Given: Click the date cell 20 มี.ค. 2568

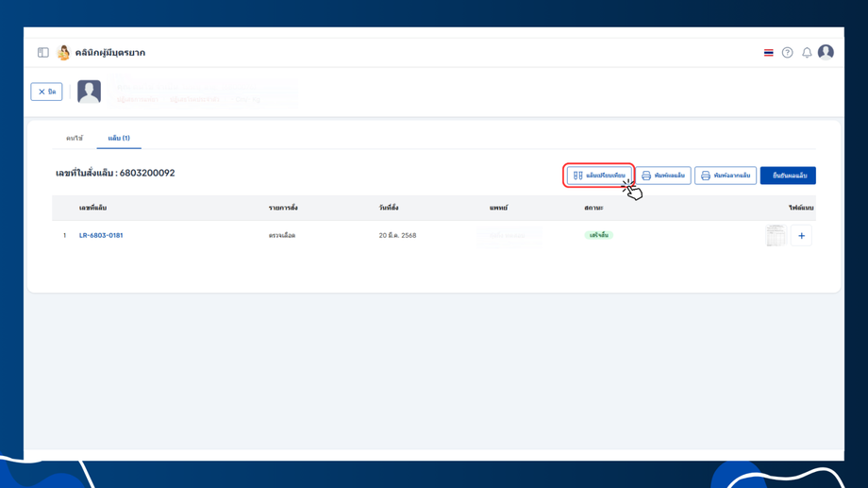Looking at the screenshot, I should pyautogui.click(x=397, y=235).
